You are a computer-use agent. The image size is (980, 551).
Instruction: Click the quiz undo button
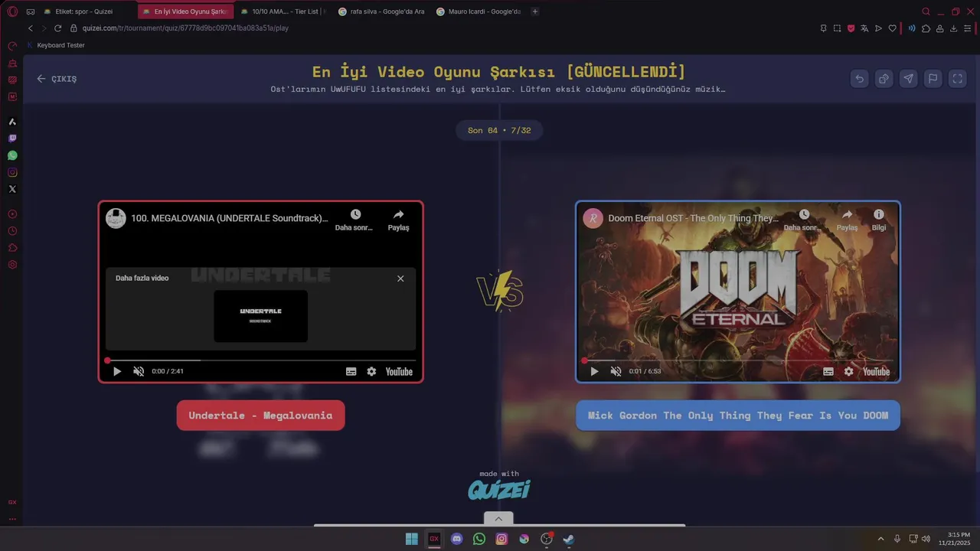point(859,78)
